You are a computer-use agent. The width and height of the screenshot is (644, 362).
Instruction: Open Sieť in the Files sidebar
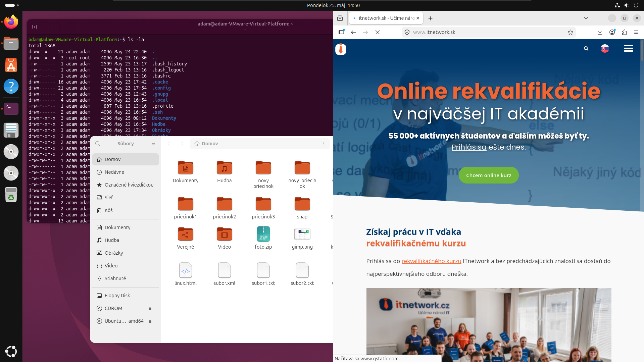click(126, 198)
